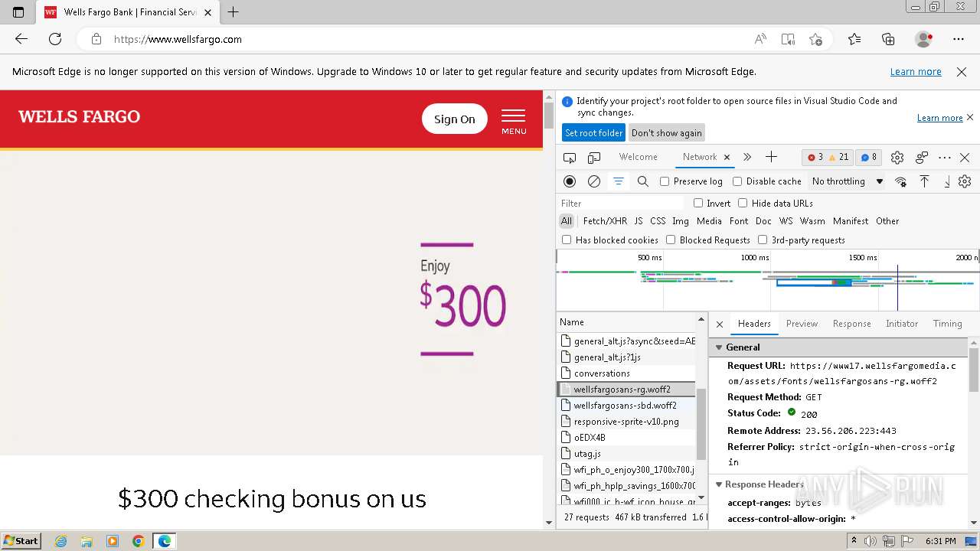Open Collections in Edge toolbar
Image resolution: width=980 pixels, height=551 pixels.
pyautogui.click(x=888, y=39)
